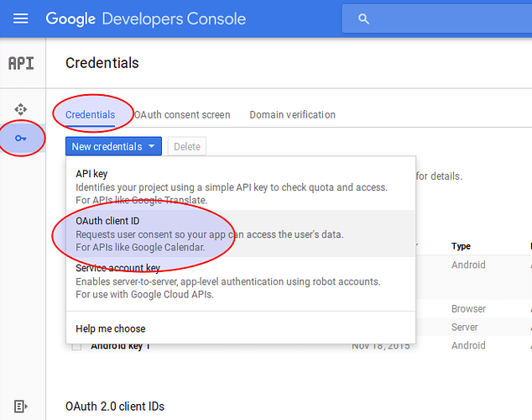
Task: Switch to the Domain verification tab
Action: click(293, 115)
